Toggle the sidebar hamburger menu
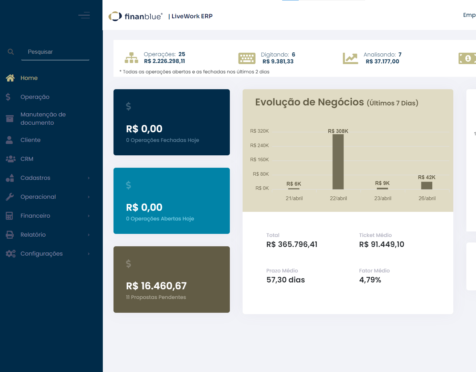The width and height of the screenshot is (476, 372). (x=84, y=15)
